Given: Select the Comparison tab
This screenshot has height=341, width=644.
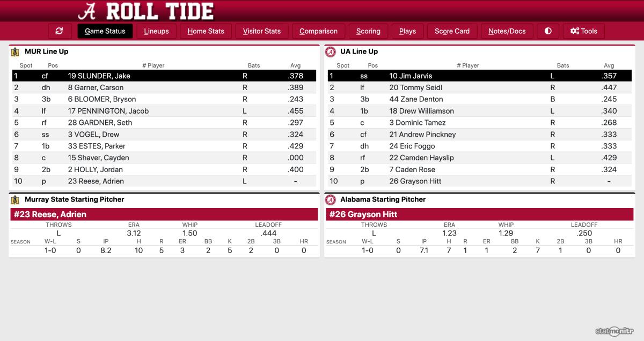Looking at the screenshot, I should tap(319, 31).
